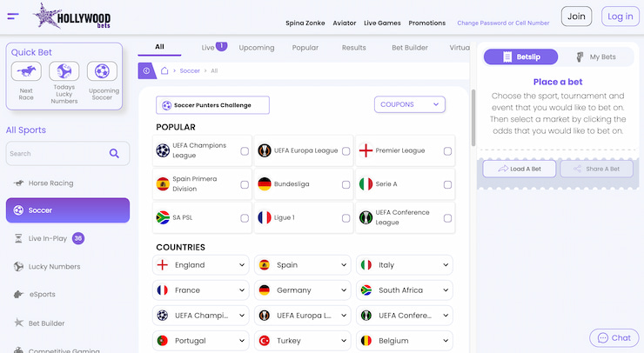644x353 pixels.
Task: Click the Soccer breadcrumb link
Action: [190, 70]
